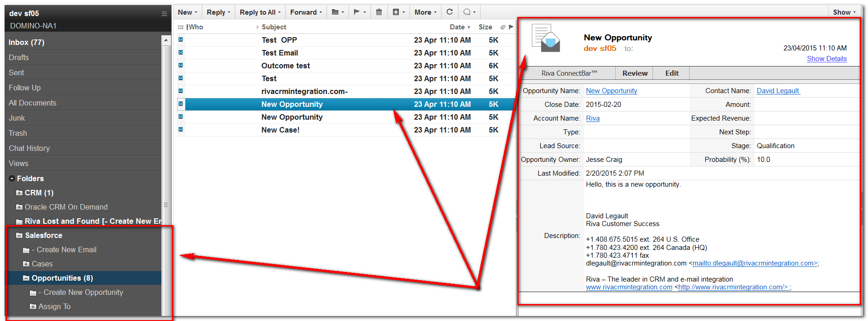
Task: Open the mark-as star toolbar icon
Action: [x=398, y=12]
